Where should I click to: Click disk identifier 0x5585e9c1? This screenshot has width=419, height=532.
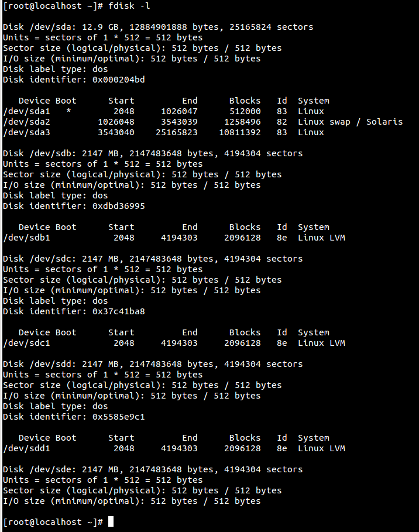pyautogui.click(x=118, y=417)
